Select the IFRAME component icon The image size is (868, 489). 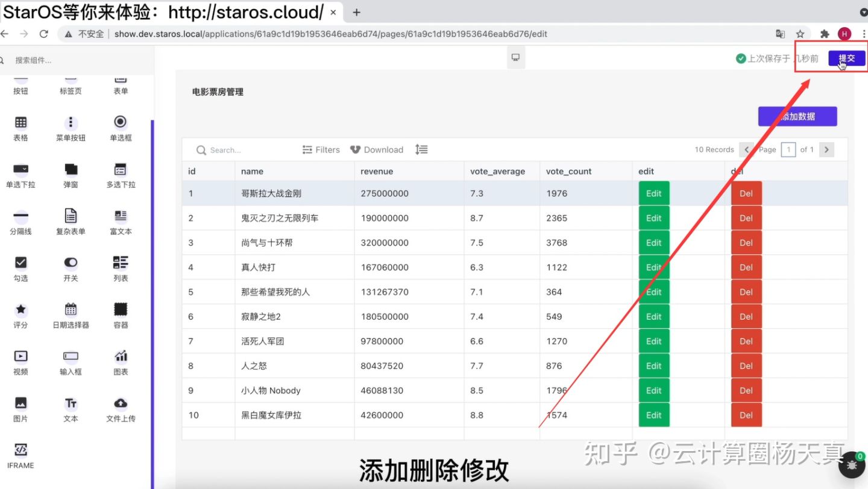point(20,450)
